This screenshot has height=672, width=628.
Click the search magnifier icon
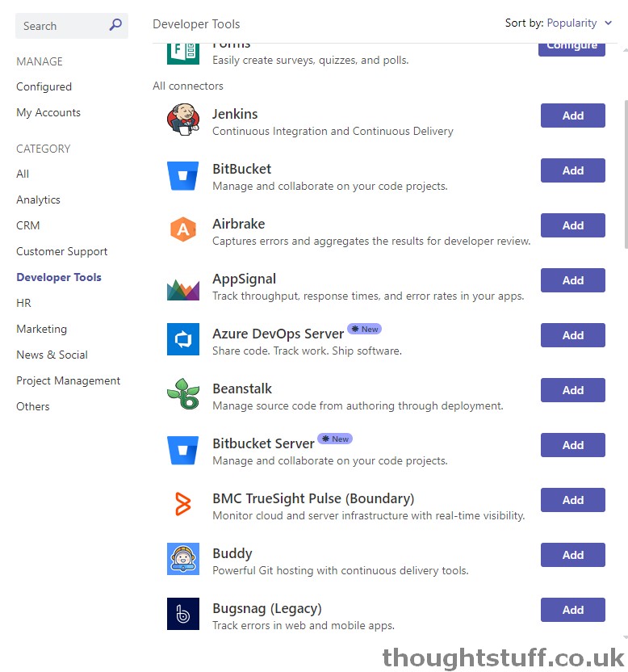115,25
